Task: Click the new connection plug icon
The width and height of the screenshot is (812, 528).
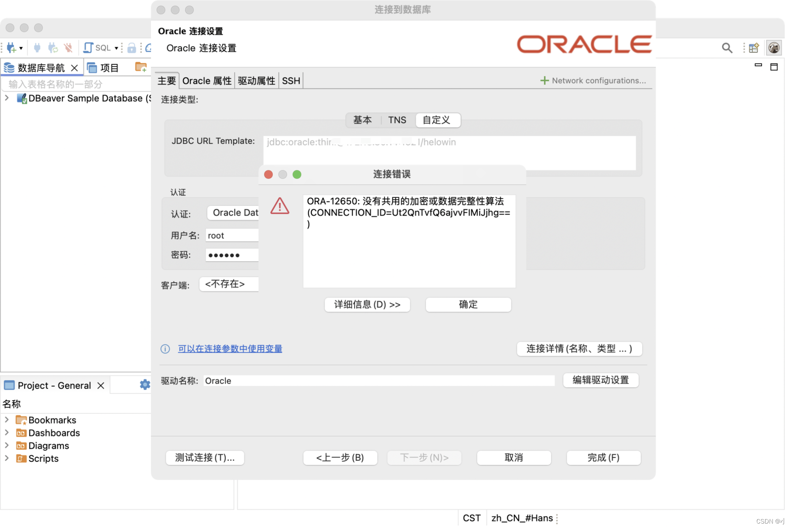Action: click(x=11, y=48)
